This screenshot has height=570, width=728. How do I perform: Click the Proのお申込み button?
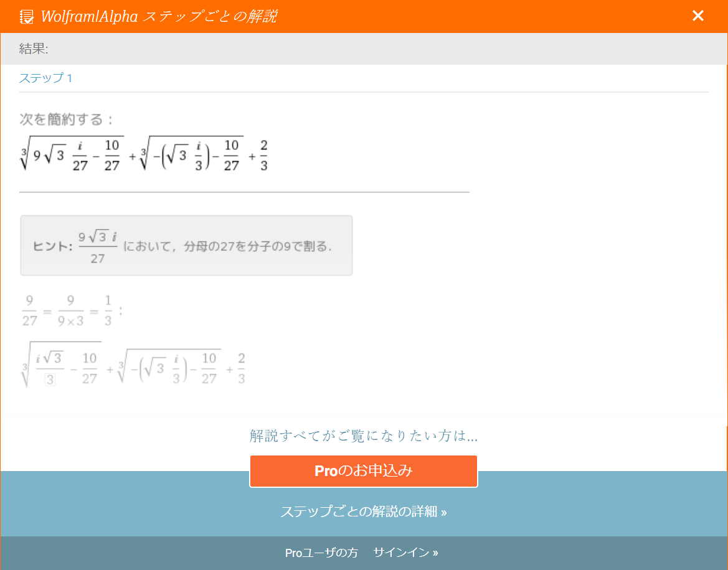pyautogui.click(x=364, y=471)
